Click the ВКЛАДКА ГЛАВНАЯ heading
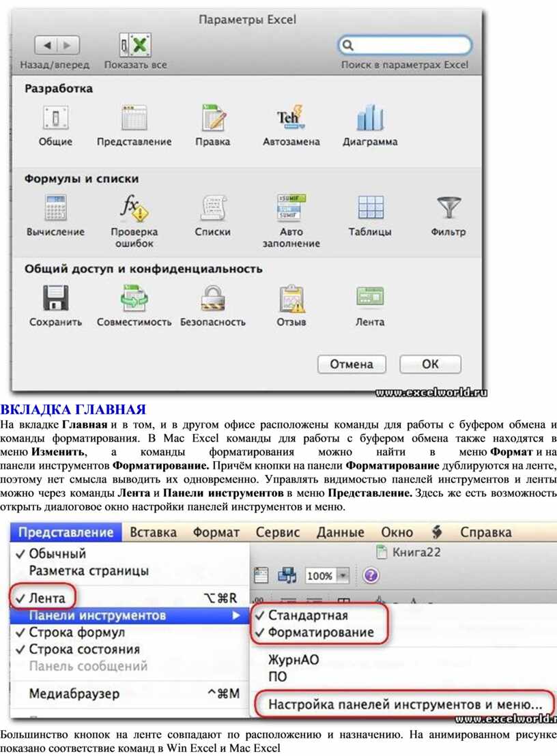Image resolution: width=557 pixels, height=756 pixels. (73, 409)
